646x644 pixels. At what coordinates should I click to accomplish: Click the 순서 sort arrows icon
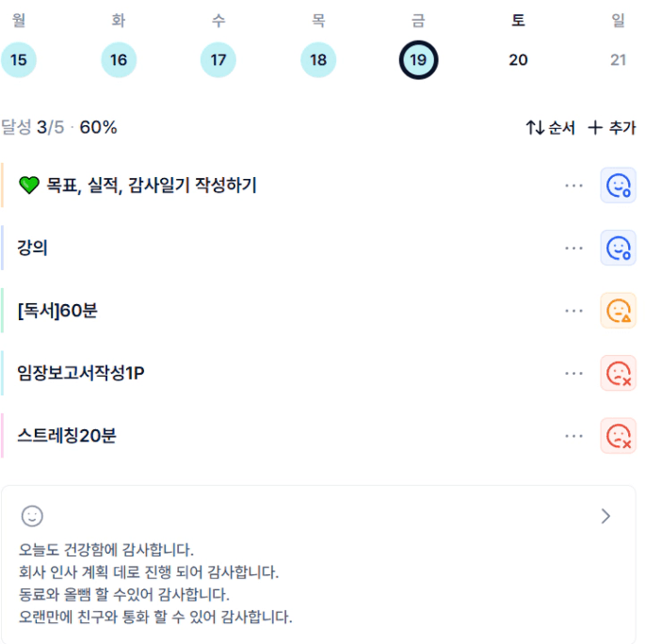535,128
